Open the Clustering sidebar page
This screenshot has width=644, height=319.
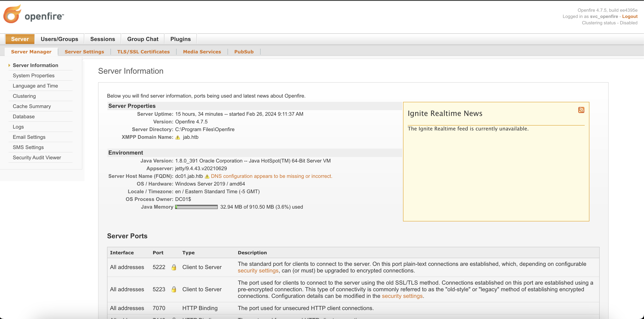point(24,96)
